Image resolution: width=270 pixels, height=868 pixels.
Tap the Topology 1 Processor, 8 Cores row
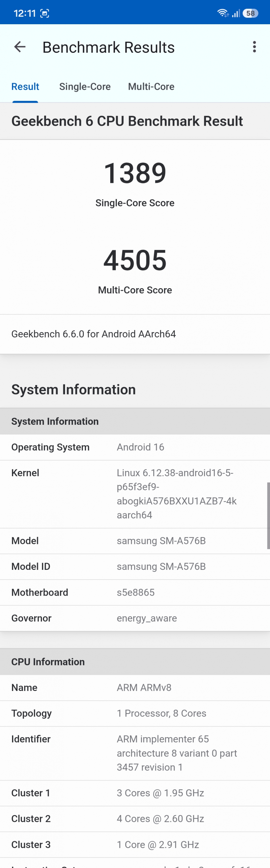135,713
